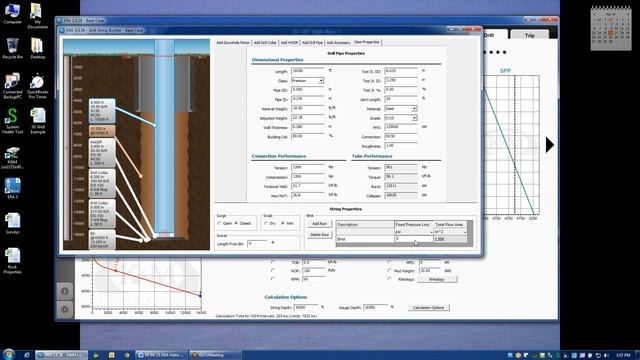Screen dimensions: 640x360
Task: Switch to Add Downhole Motor tab
Action: coord(233,42)
